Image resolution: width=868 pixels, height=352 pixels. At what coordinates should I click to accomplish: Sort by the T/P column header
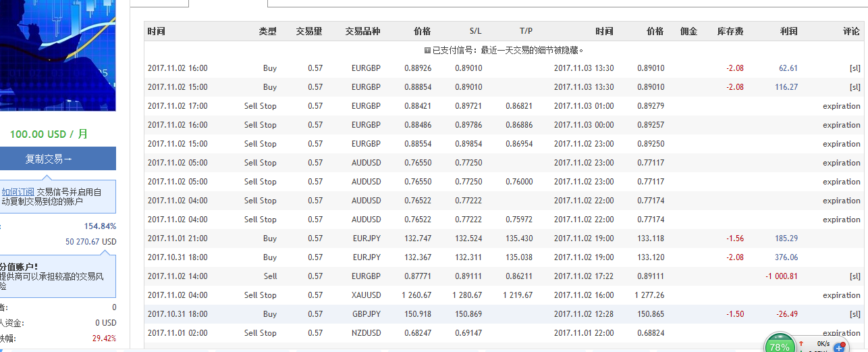tap(526, 31)
